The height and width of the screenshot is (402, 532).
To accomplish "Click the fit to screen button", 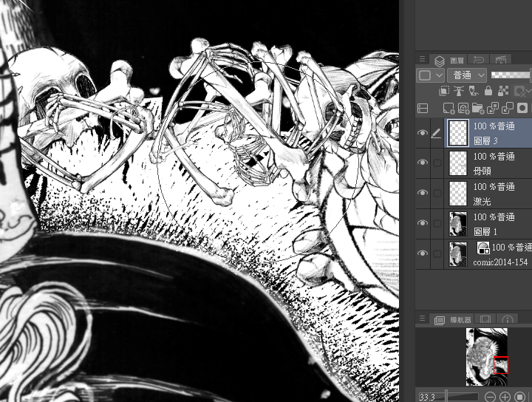I will coord(519,397).
